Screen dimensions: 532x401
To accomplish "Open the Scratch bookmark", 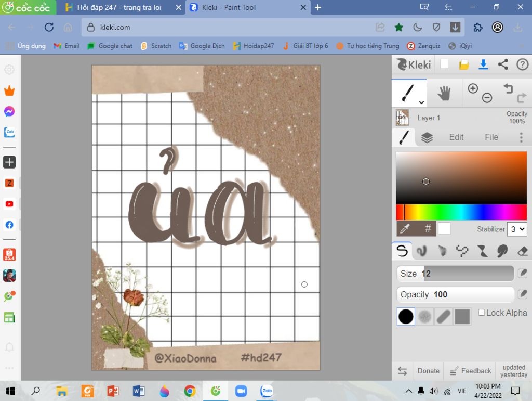I will (156, 46).
